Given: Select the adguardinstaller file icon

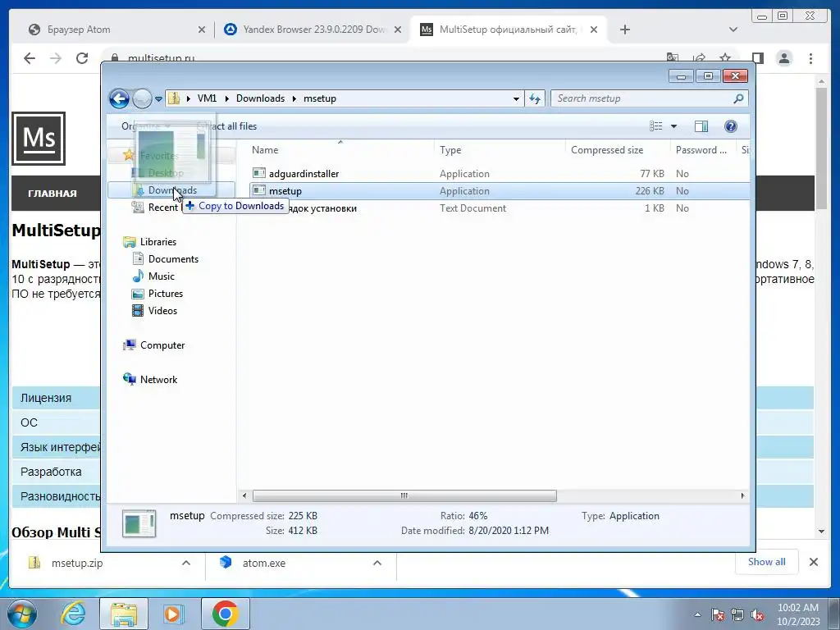Looking at the screenshot, I should point(258,173).
